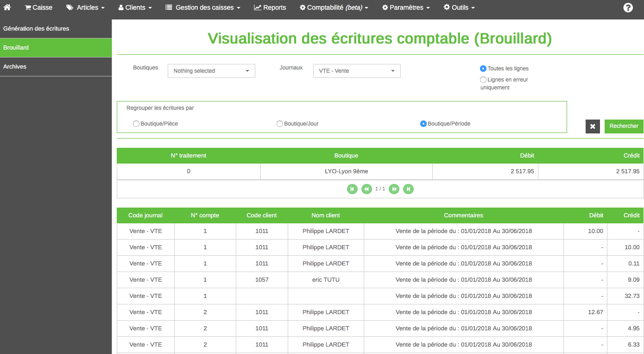Click the 6.33 credit value

633,345
